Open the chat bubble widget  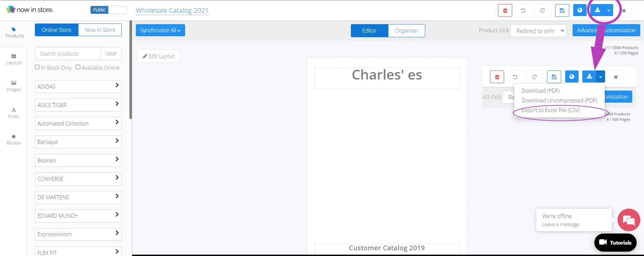[629, 220]
